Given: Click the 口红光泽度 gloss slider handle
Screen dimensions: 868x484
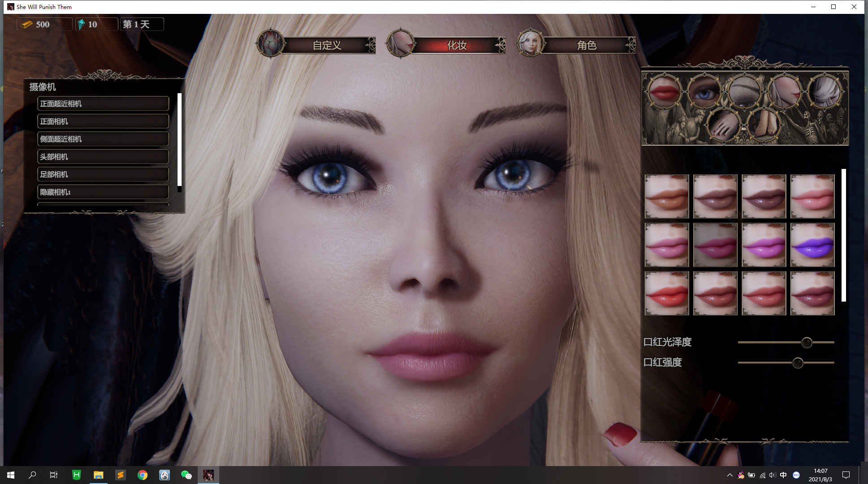Looking at the screenshot, I should click(807, 343).
